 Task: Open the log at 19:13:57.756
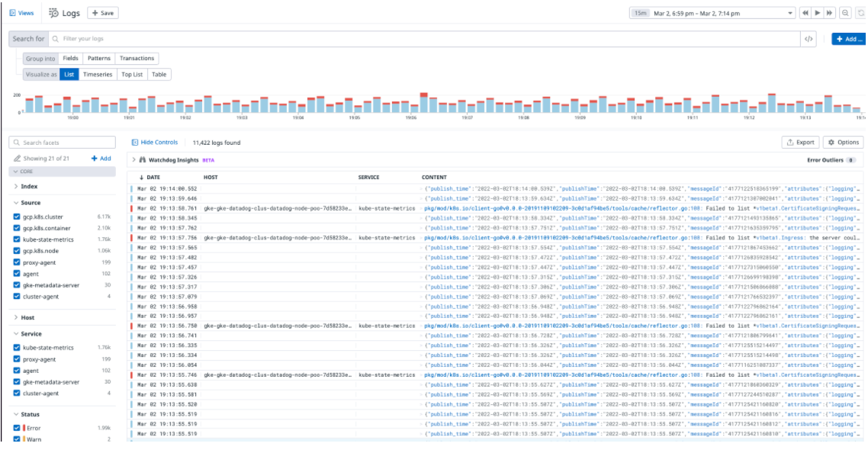pos(496,238)
